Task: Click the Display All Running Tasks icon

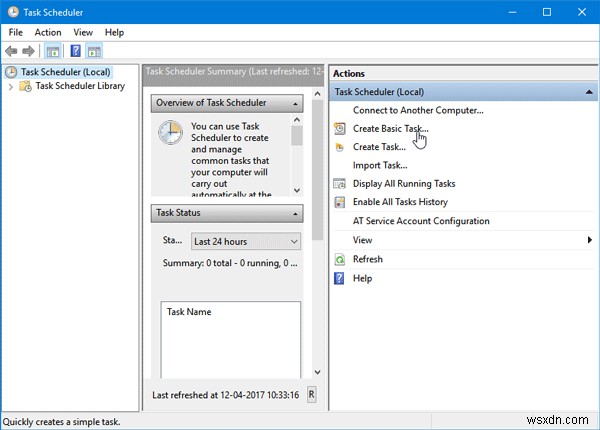Action: (x=339, y=184)
